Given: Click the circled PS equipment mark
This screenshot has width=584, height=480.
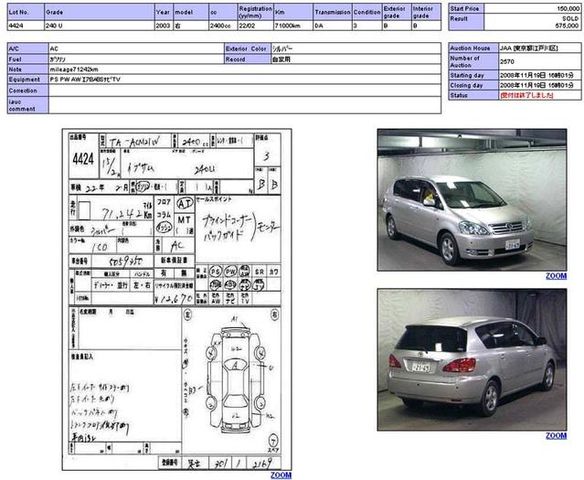Looking at the screenshot, I should [215, 271].
